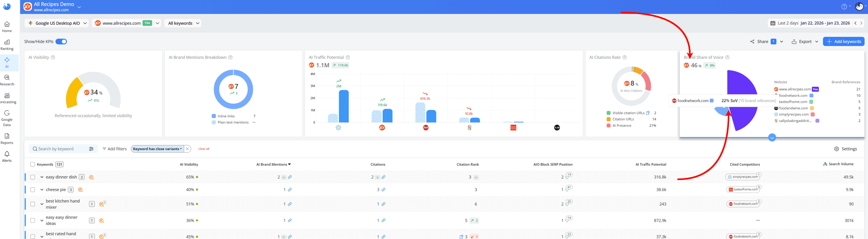
Task: Sort by Citations column header
Action: [x=378, y=164]
